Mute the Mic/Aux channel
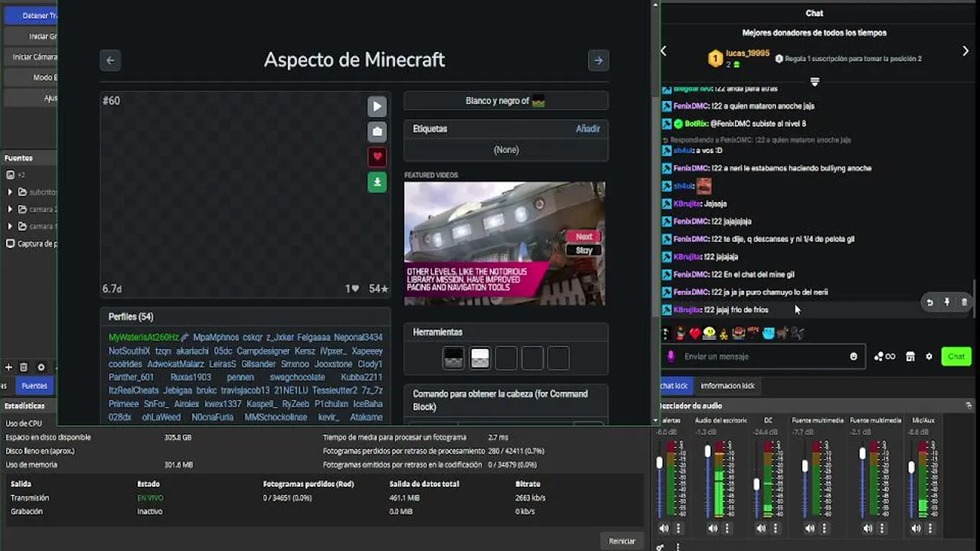This screenshot has width=980, height=551. [x=916, y=528]
